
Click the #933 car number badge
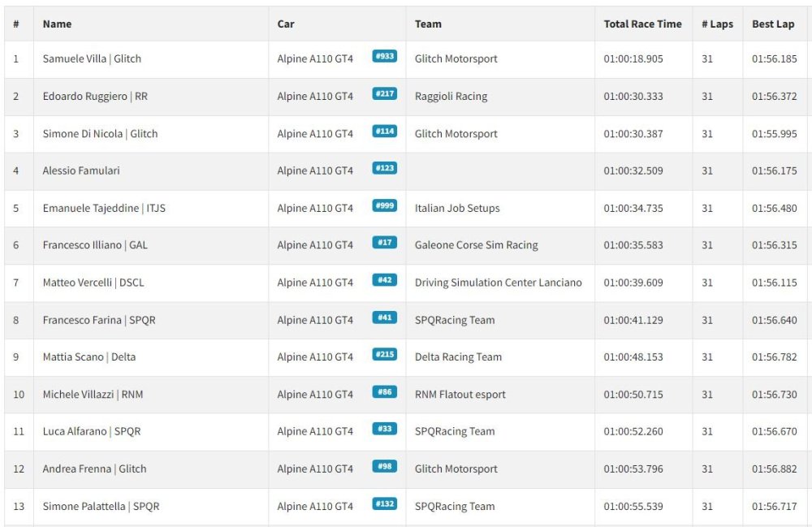[x=384, y=56]
